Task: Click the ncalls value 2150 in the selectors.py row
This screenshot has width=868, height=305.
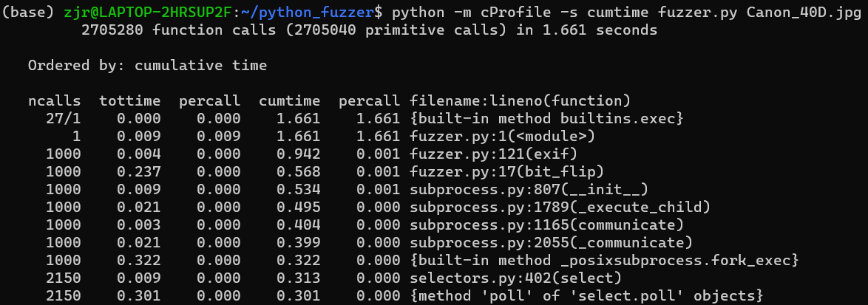Action: point(63,278)
